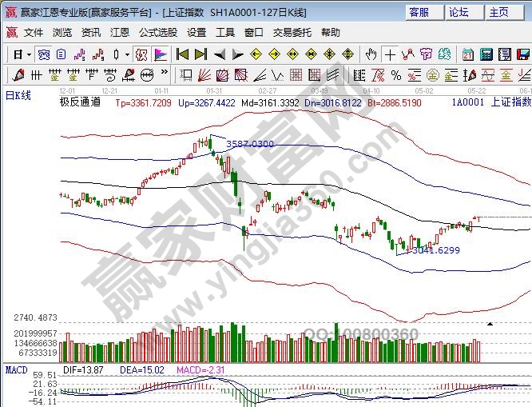
Task: Select the pink flag marker icon
Action: click(161, 54)
